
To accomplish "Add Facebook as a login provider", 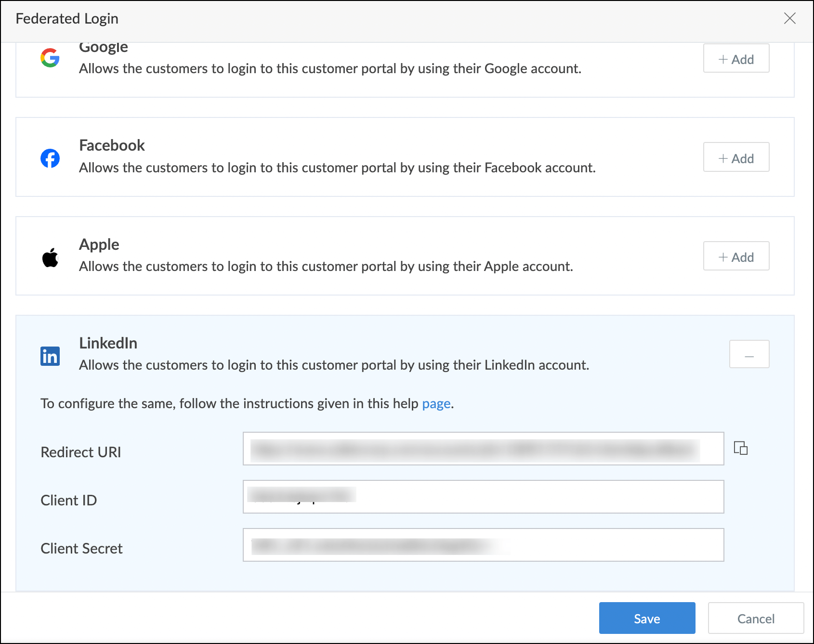I will [736, 158].
